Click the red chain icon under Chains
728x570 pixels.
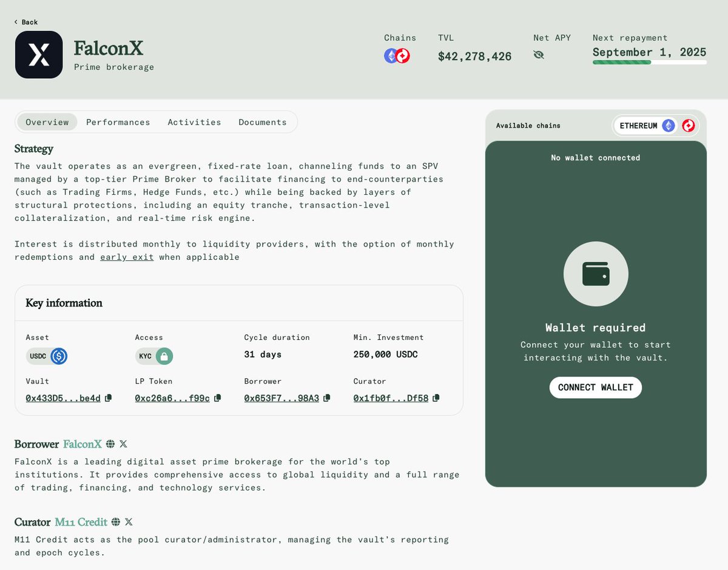[403, 56]
